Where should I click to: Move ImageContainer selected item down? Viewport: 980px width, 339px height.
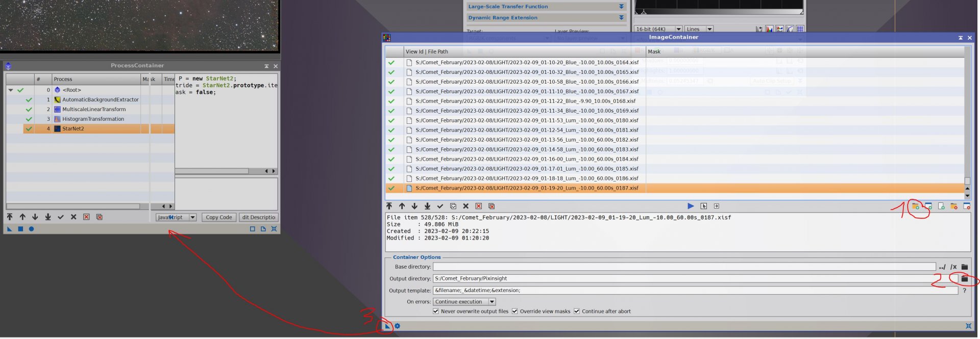pos(414,206)
